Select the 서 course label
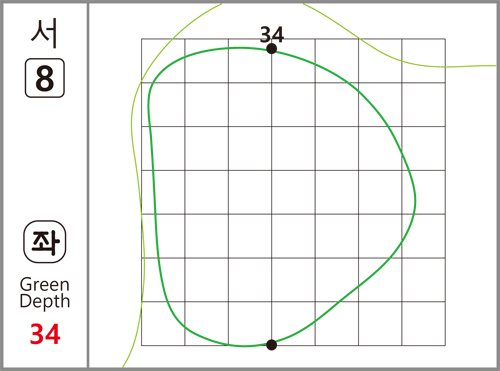 [x=44, y=33]
